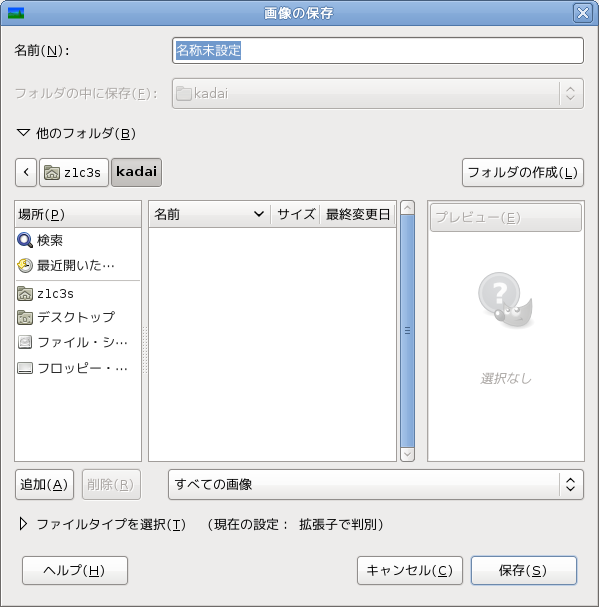Viewport: 599px width, 607px height.
Task: Click the 保存(S) save button
Action: pyautogui.click(x=523, y=570)
